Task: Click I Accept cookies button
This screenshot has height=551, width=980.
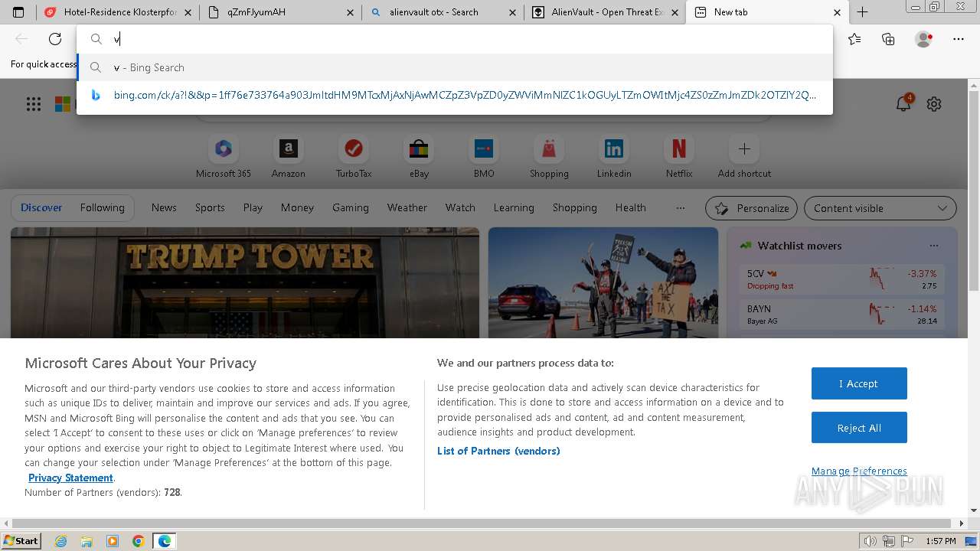Action: [x=859, y=383]
